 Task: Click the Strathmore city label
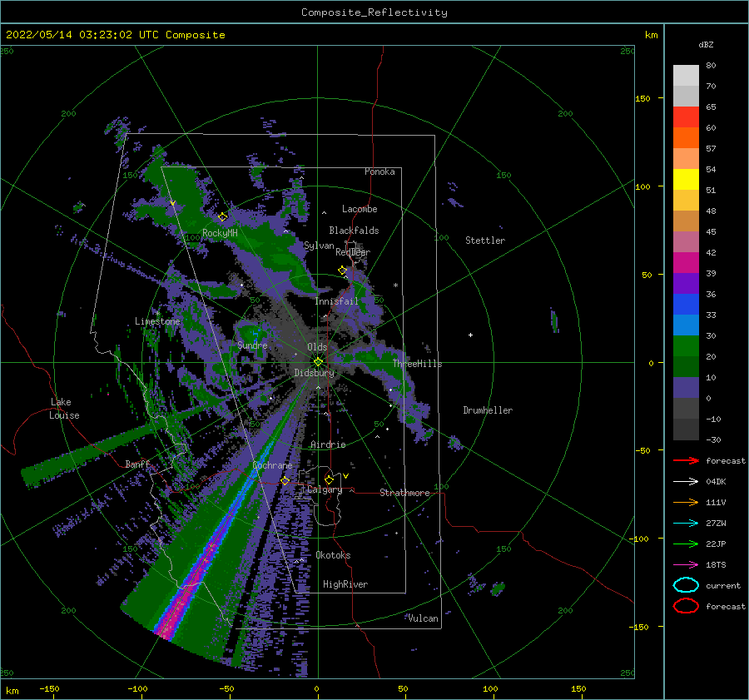(x=404, y=493)
